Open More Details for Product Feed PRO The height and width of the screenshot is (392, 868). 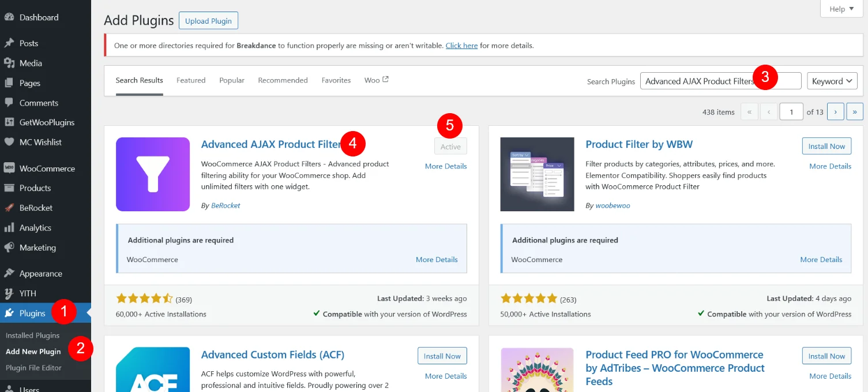(830, 376)
